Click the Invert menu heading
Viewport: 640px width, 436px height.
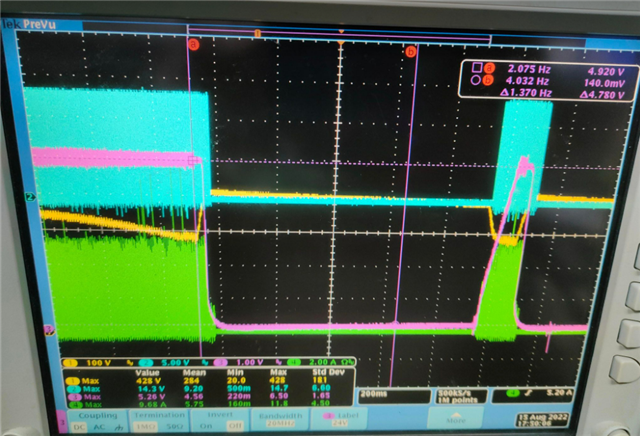click(220, 414)
